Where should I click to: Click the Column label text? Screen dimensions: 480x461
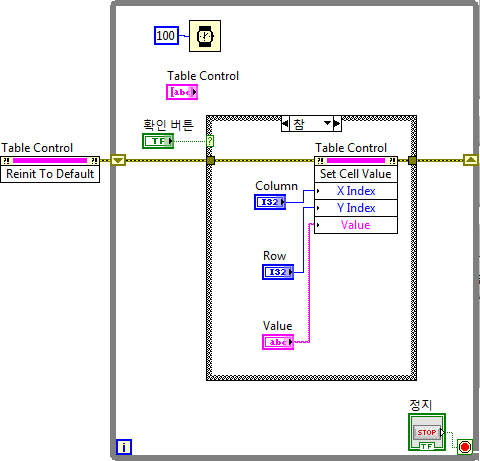click(276, 186)
